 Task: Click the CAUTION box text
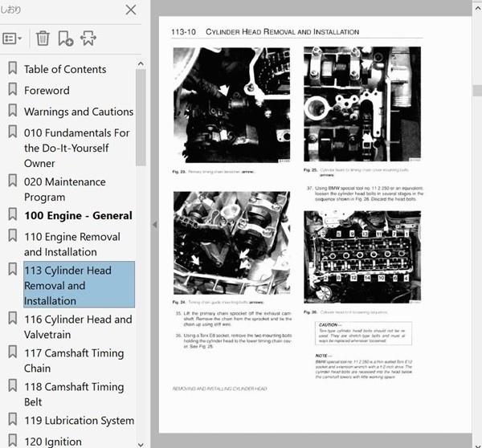(x=363, y=333)
